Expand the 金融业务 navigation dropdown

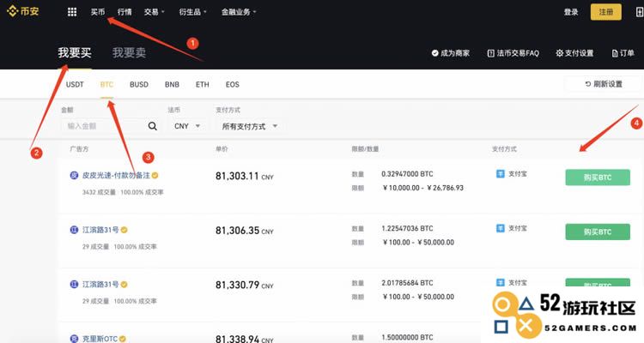tap(239, 12)
